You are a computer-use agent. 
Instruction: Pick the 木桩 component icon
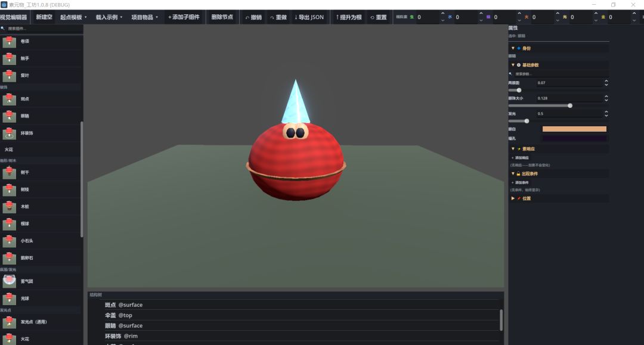click(x=9, y=207)
